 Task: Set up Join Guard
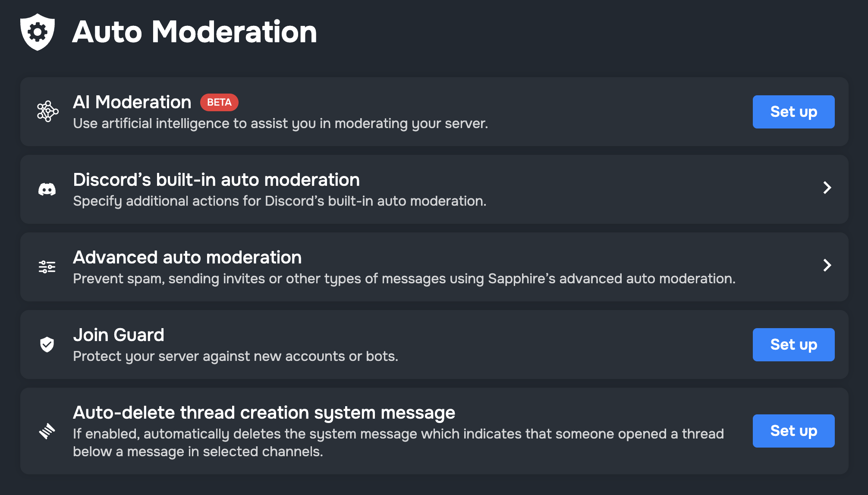pos(793,345)
